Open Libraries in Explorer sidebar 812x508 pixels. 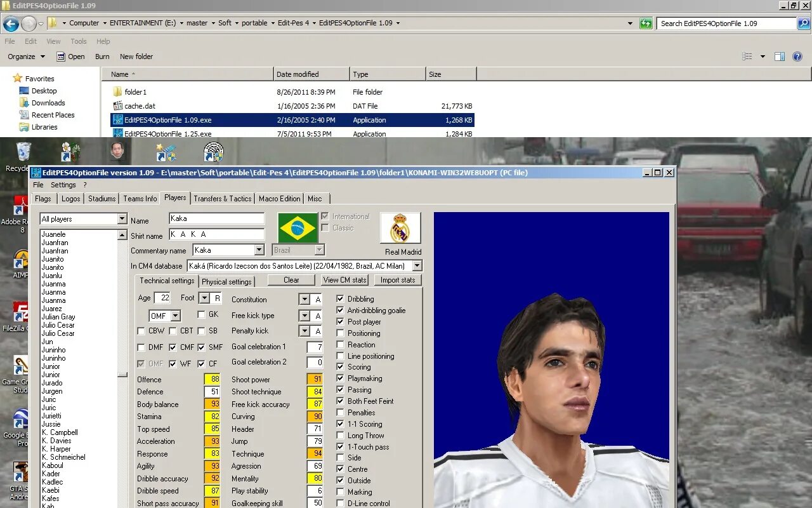pos(44,127)
